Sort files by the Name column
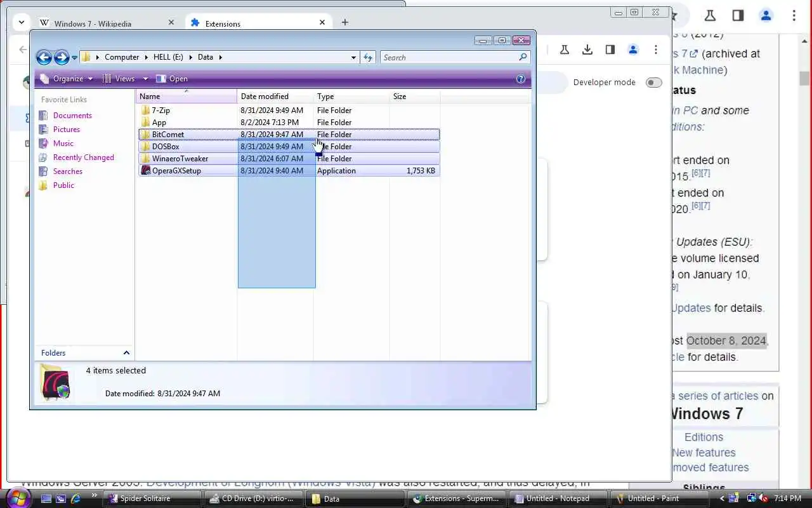The width and height of the screenshot is (812, 508). coord(187,97)
